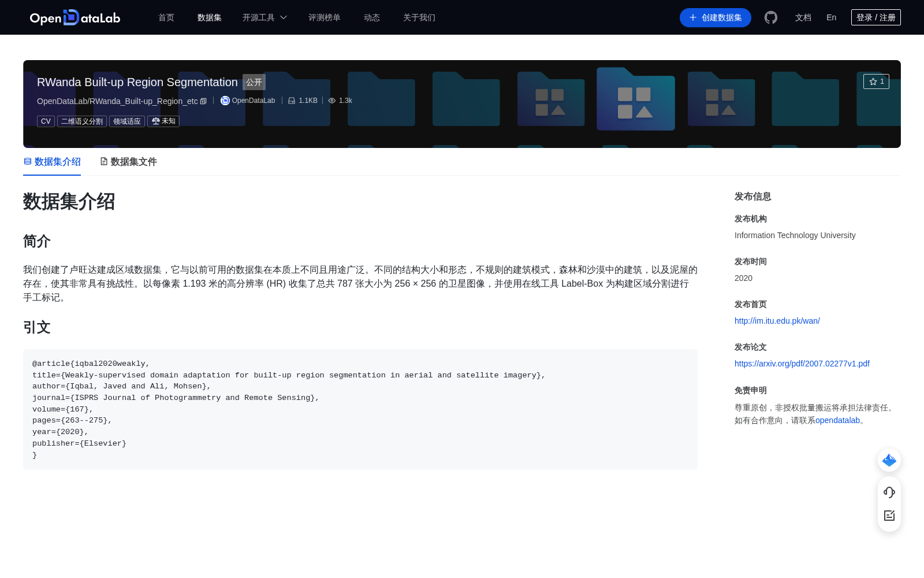Click the license scale icon tag 未知
924x578 pixels.
tap(163, 121)
